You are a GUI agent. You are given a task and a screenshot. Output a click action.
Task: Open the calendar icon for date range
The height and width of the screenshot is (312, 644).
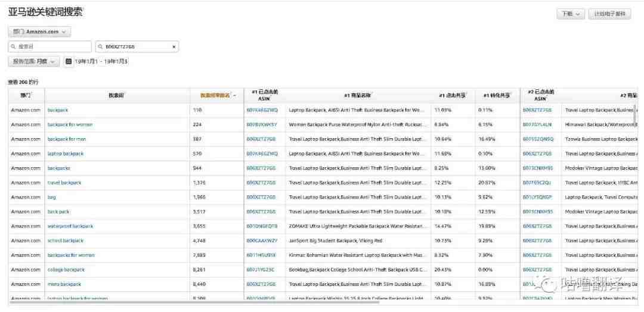tap(69, 61)
